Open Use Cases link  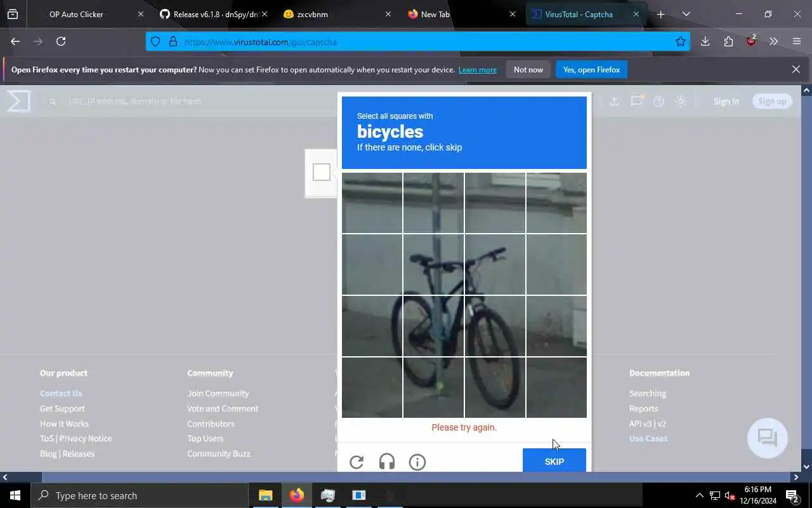[648, 438]
